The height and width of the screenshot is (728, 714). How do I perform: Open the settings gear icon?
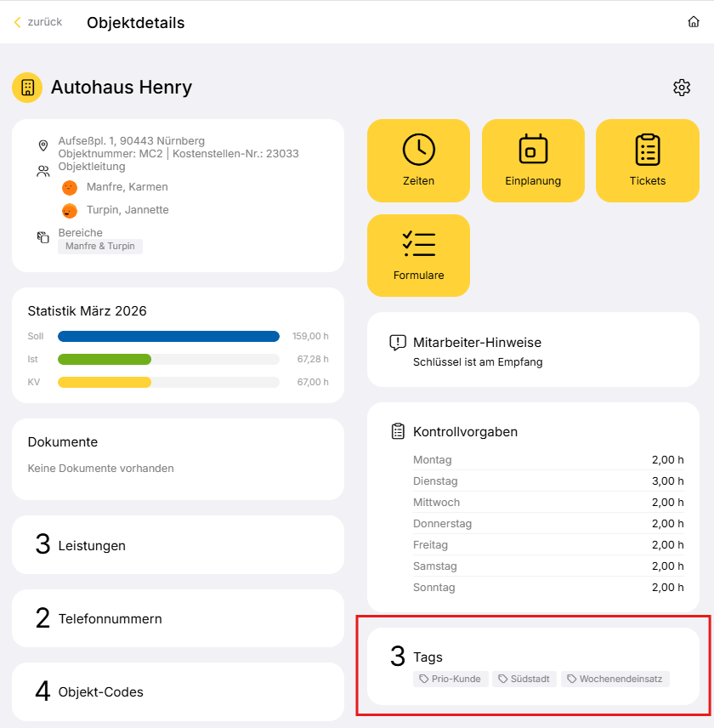pos(681,88)
